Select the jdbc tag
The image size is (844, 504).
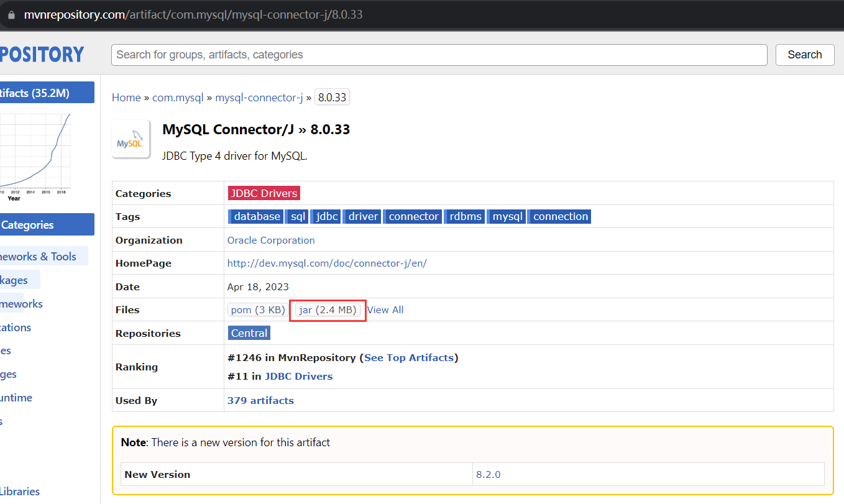point(326,216)
